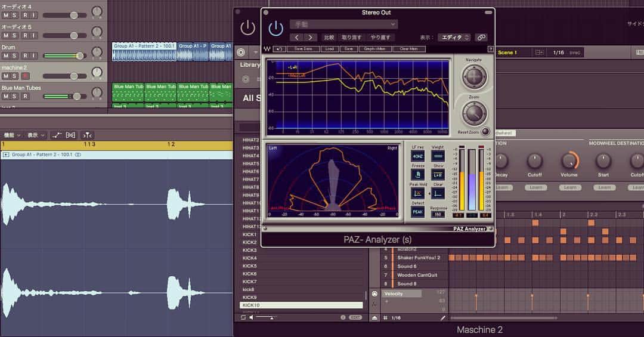Toggle input monitoring on Drum track

(x=33, y=55)
